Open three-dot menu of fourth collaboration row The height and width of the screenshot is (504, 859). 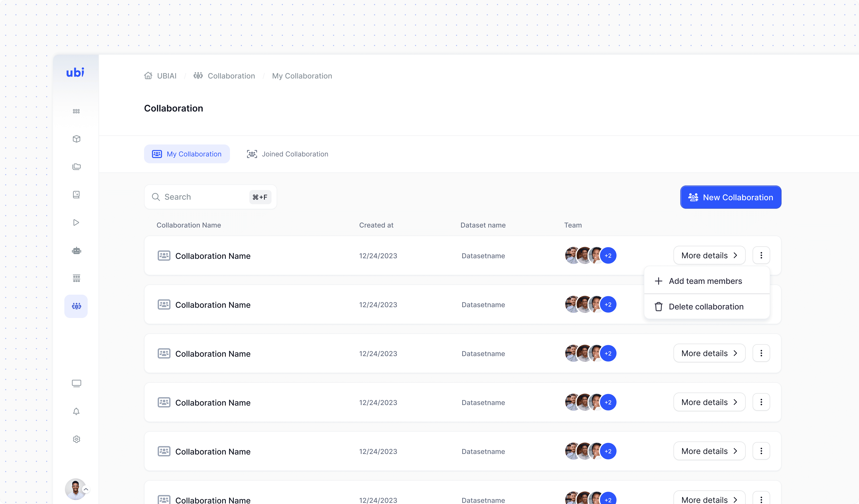tap(761, 402)
